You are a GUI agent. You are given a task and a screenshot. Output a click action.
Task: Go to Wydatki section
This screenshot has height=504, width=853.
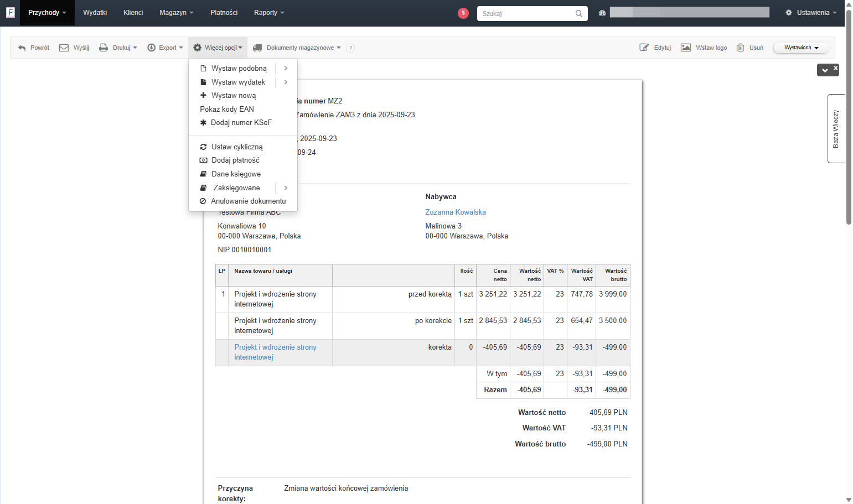point(95,13)
